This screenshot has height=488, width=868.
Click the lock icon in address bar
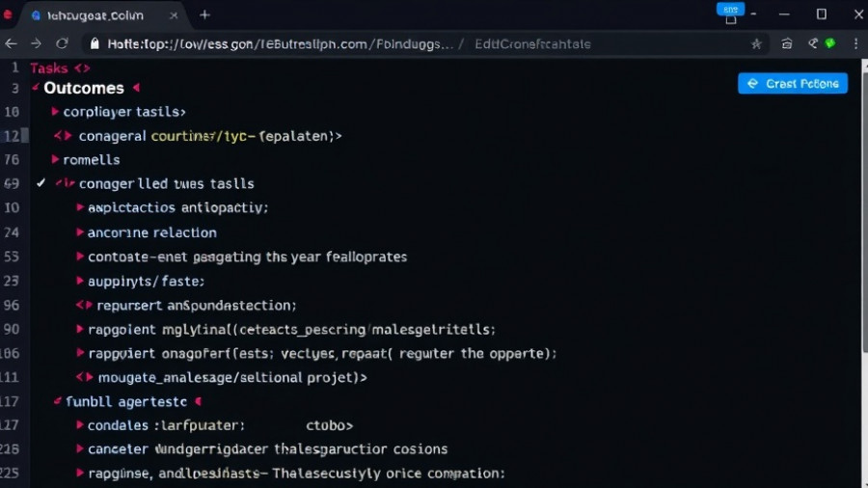(x=95, y=43)
